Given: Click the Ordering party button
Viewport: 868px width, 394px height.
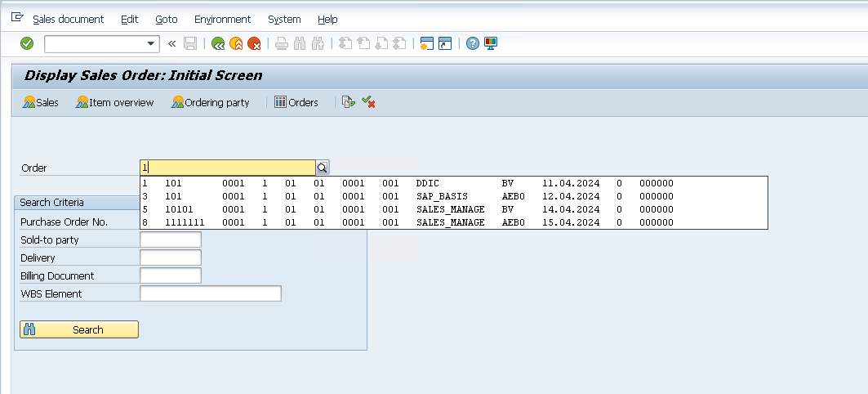Looking at the screenshot, I should tap(211, 102).
